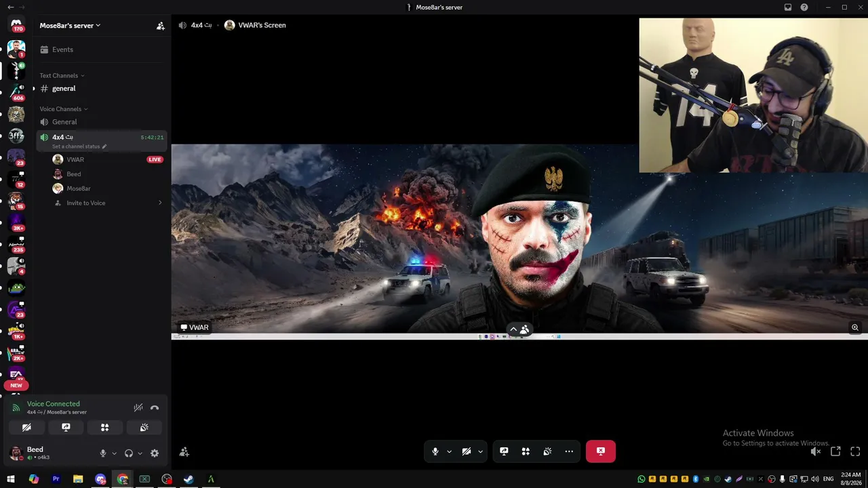The image size is (868, 488).
Task: Collapse the Text Channels category
Action: [62, 75]
